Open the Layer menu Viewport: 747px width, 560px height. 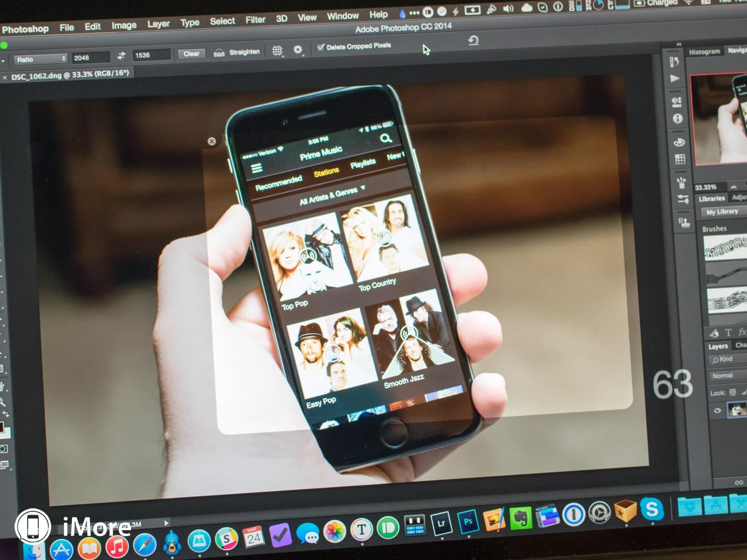pos(159,24)
